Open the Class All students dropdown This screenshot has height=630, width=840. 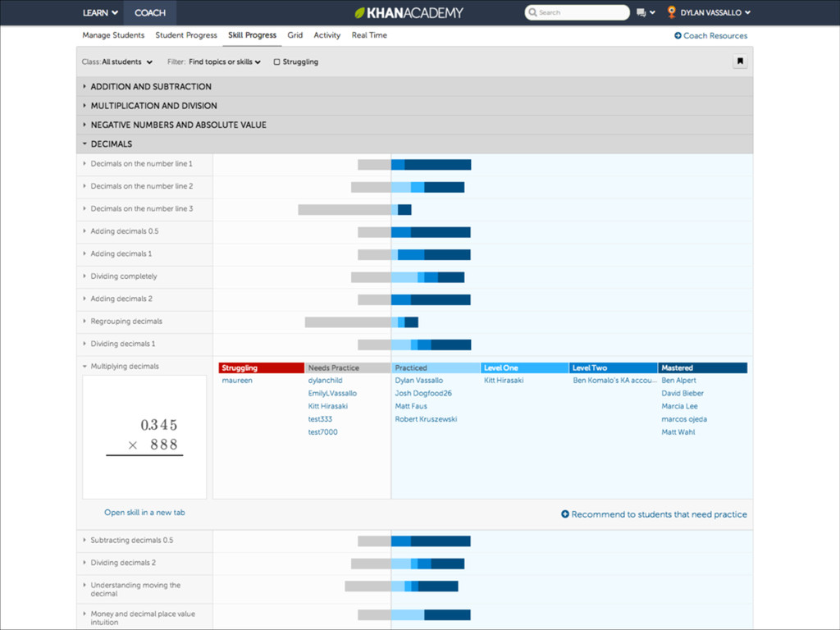point(117,62)
